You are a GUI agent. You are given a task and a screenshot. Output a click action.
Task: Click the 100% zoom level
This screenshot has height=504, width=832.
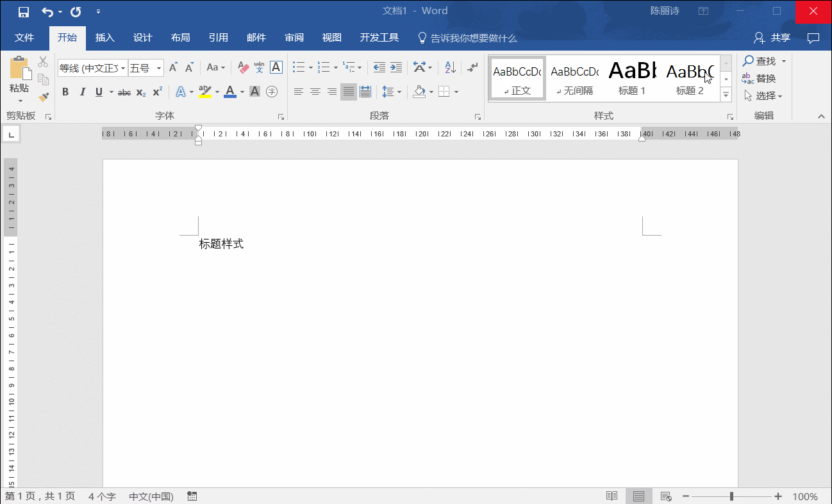click(805, 496)
